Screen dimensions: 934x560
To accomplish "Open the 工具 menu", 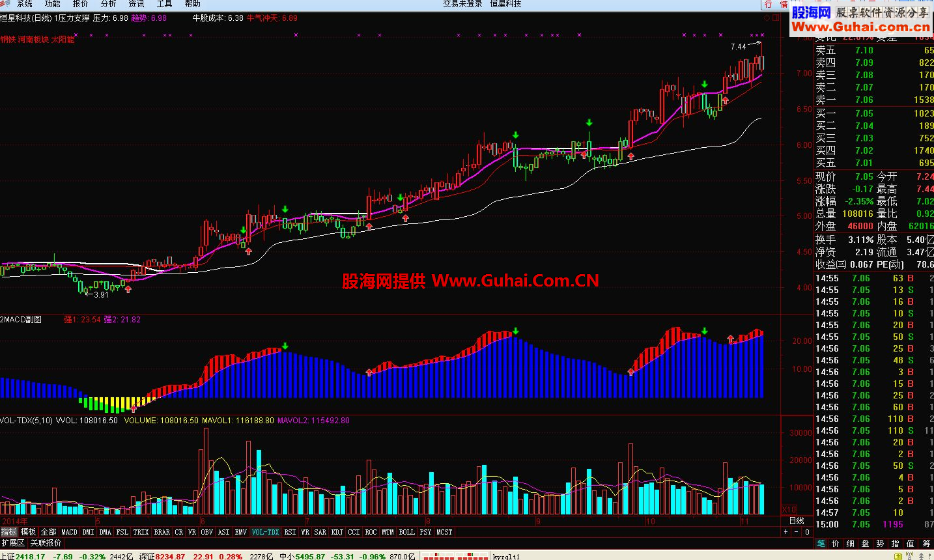I will (x=164, y=3).
